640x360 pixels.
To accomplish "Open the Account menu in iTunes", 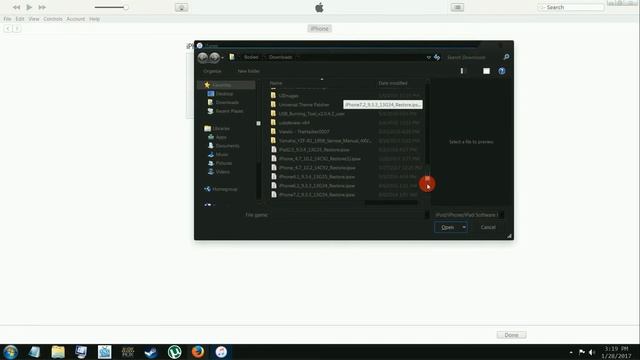I will (76, 19).
